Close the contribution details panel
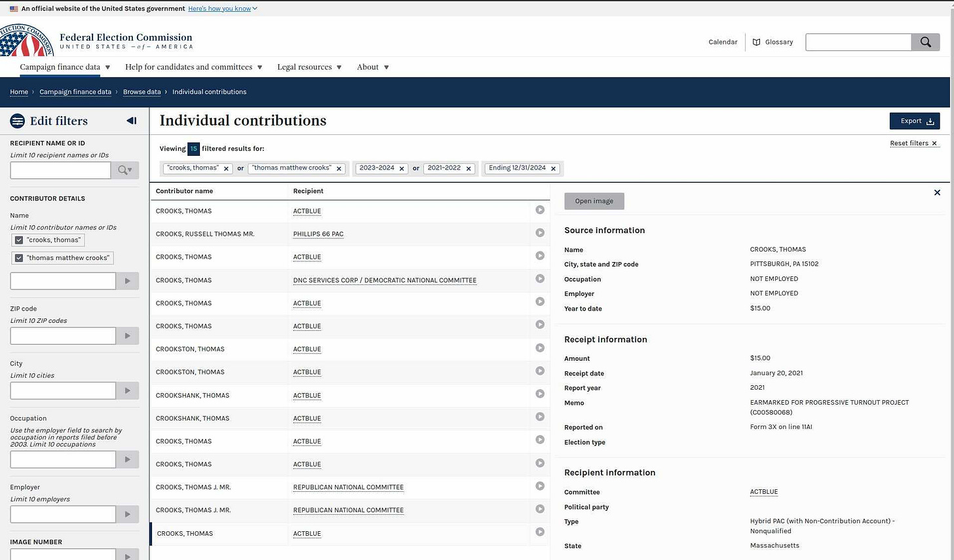The width and height of the screenshot is (954, 560). (x=937, y=193)
